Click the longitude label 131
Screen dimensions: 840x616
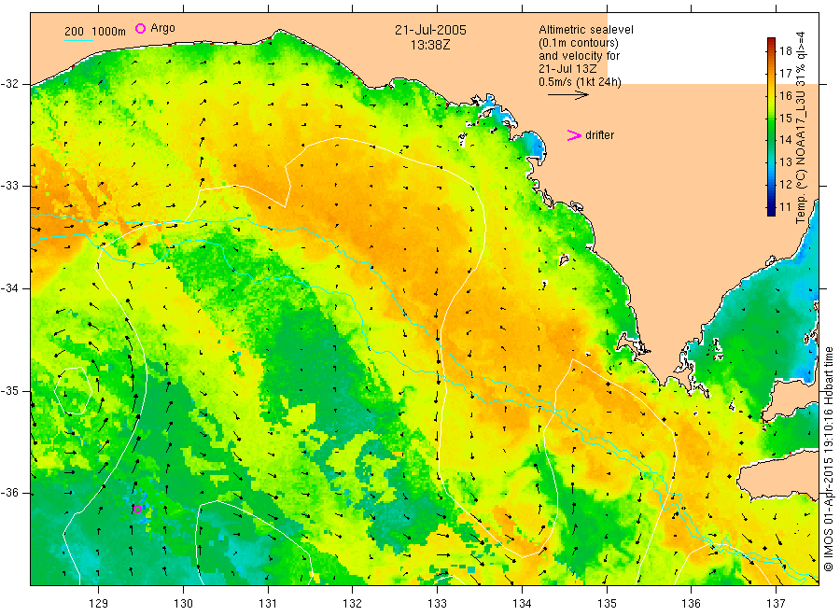pos(268,604)
